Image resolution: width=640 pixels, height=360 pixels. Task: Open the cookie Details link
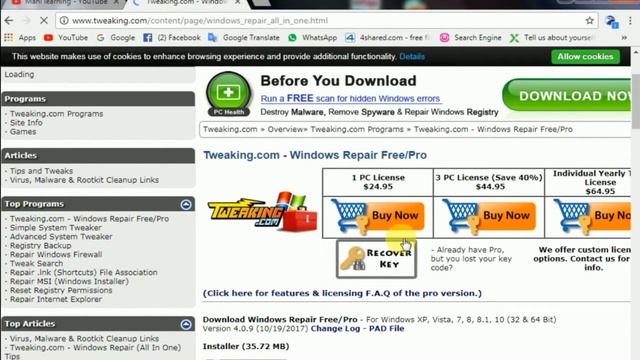412,56
